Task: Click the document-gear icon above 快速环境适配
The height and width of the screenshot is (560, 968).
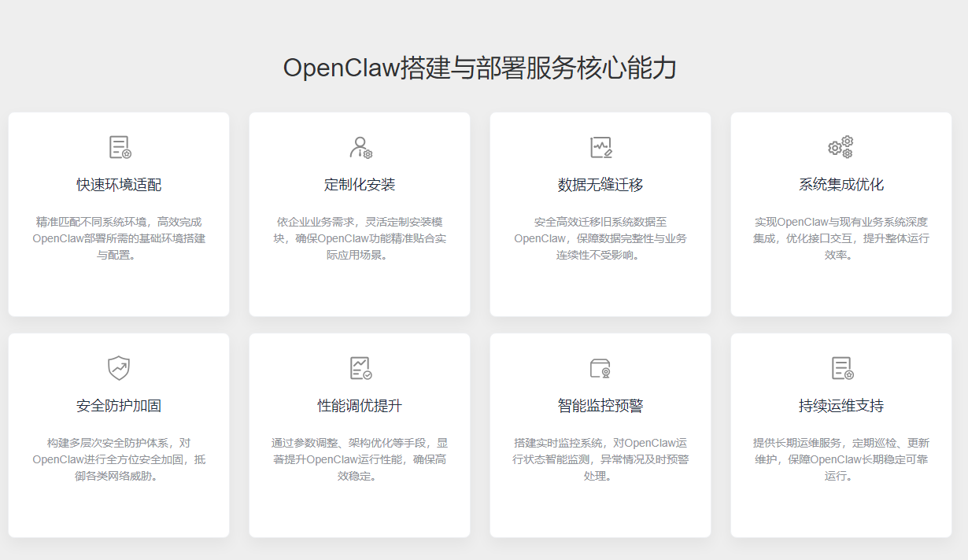Action: [120, 147]
